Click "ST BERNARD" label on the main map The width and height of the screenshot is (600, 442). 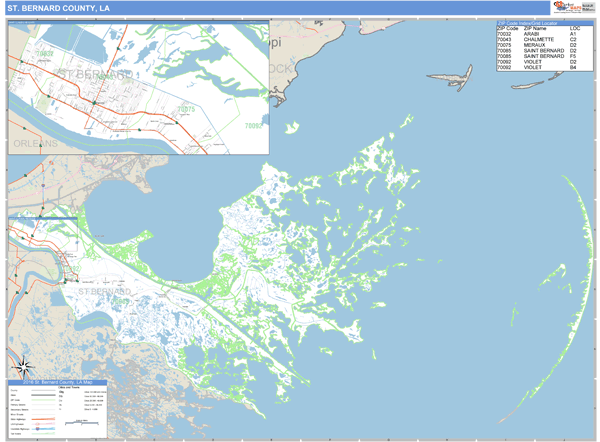[104, 292]
